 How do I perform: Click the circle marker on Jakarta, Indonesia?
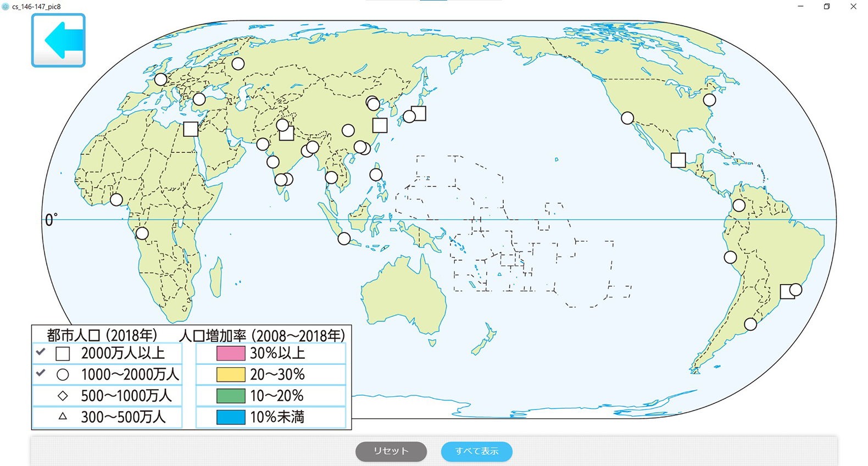(344, 239)
